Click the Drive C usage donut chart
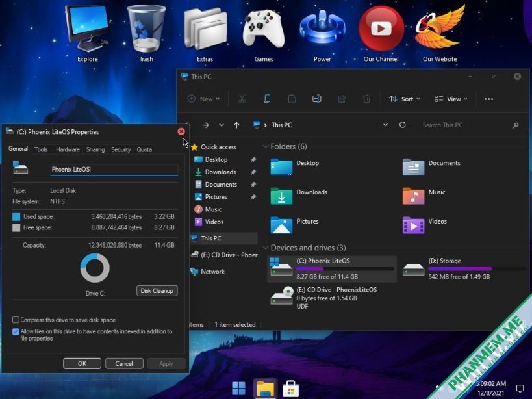532x399 pixels. point(95,268)
